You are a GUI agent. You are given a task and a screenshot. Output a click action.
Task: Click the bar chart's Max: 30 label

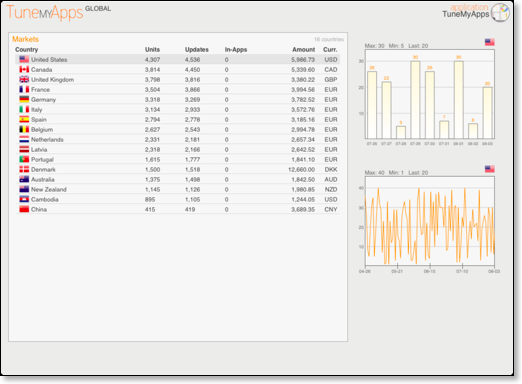(x=374, y=46)
